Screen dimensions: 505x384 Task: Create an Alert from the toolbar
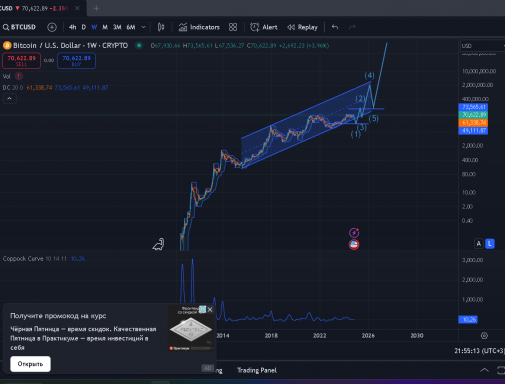[264, 27]
